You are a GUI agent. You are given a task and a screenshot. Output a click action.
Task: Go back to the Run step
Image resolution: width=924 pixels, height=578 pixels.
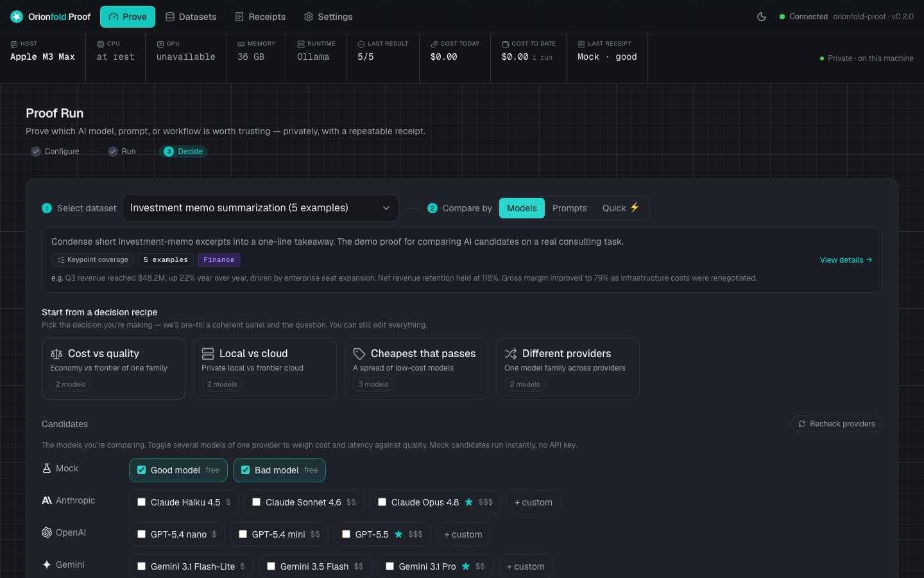[x=122, y=152]
